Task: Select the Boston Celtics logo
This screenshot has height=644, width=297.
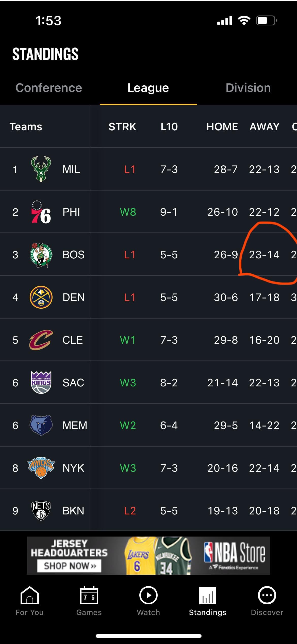Action: [x=41, y=255]
